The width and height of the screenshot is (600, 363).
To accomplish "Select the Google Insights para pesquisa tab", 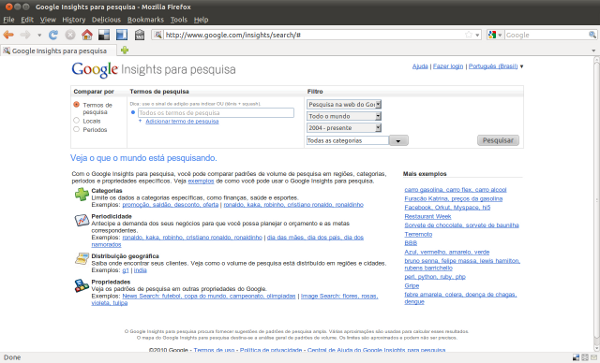I will 59,50.
